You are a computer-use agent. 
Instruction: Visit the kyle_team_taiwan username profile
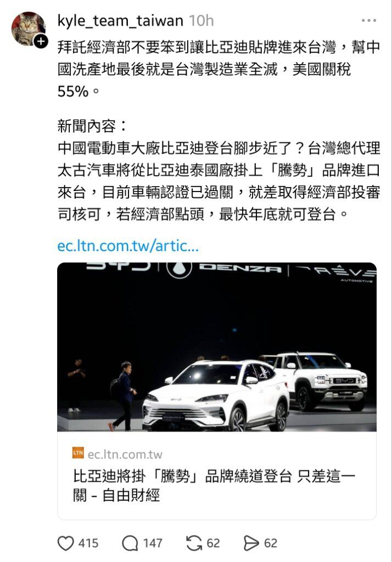coord(120,21)
